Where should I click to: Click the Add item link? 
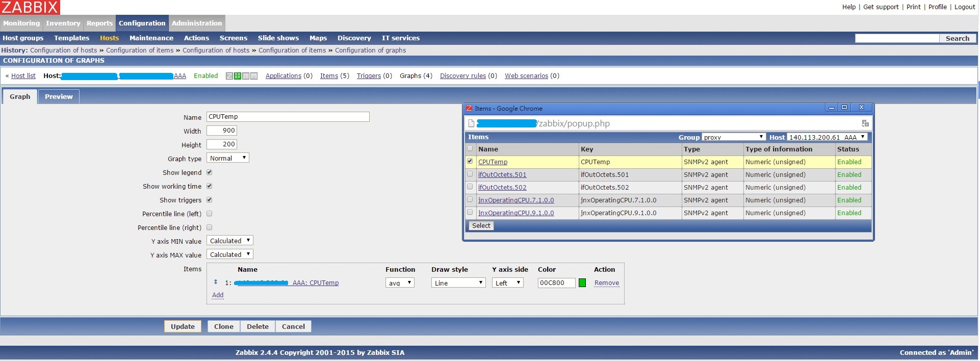tap(218, 295)
